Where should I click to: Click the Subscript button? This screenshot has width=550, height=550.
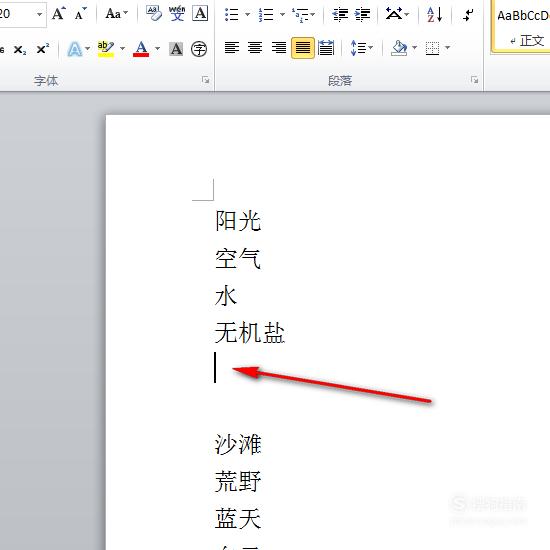pyautogui.click(x=20, y=49)
